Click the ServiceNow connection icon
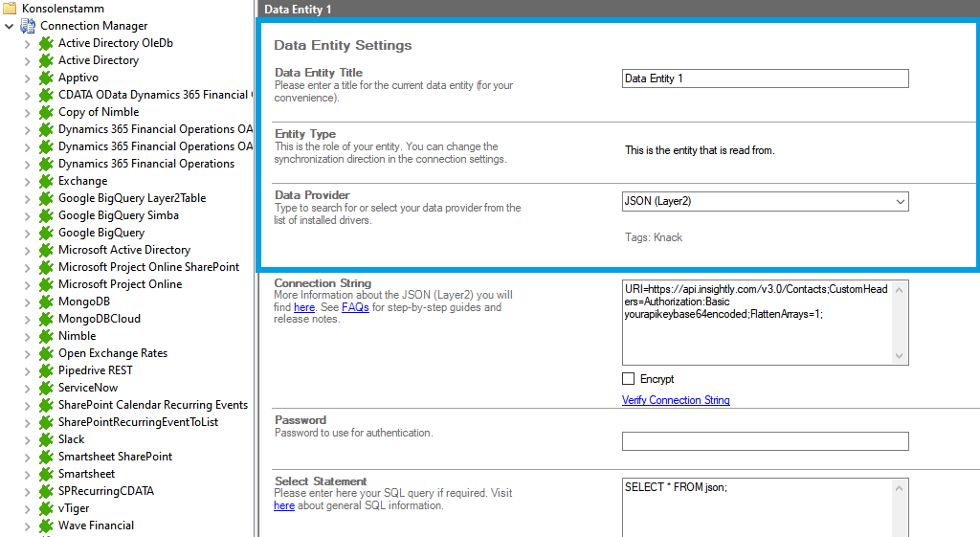The width and height of the screenshot is (980, 537). click(x=46, y=388)
